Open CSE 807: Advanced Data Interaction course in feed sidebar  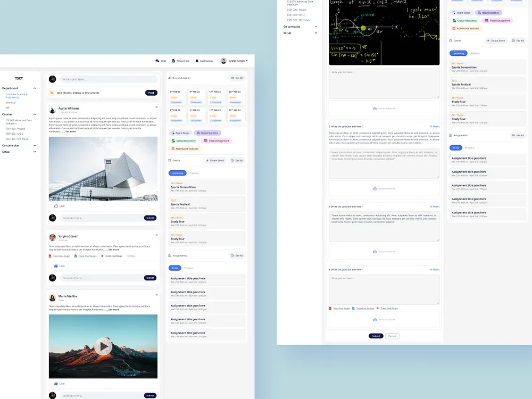[x=18, y=122]
